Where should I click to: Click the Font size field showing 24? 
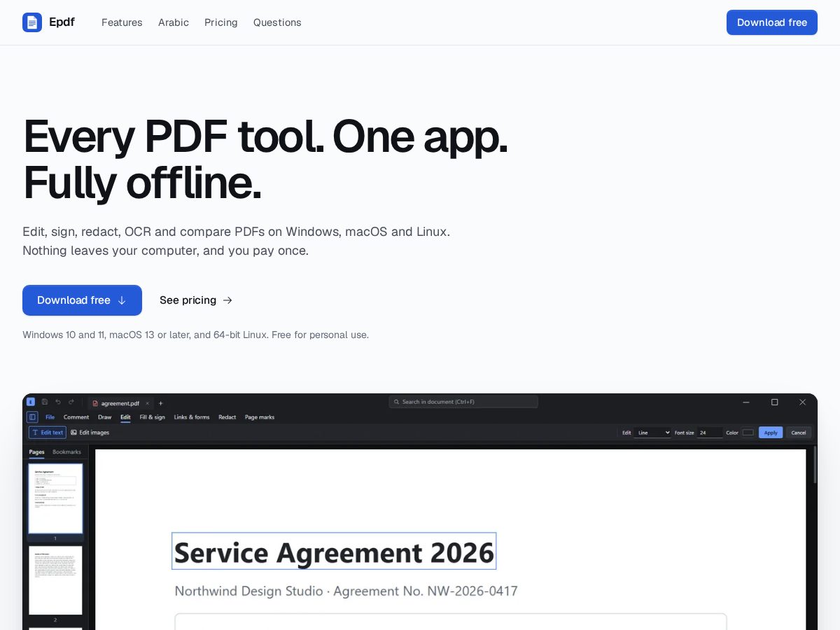[709, 433]
